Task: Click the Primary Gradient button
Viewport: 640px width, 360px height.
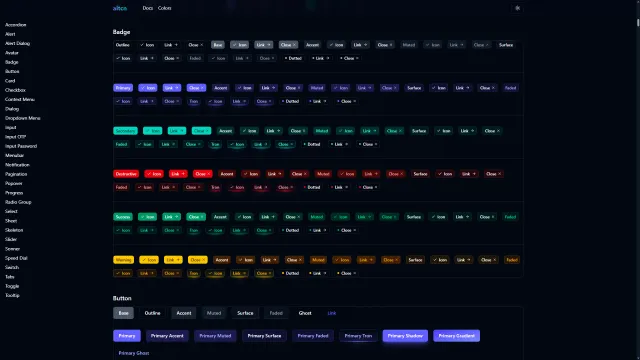Action: click(456, 336)
